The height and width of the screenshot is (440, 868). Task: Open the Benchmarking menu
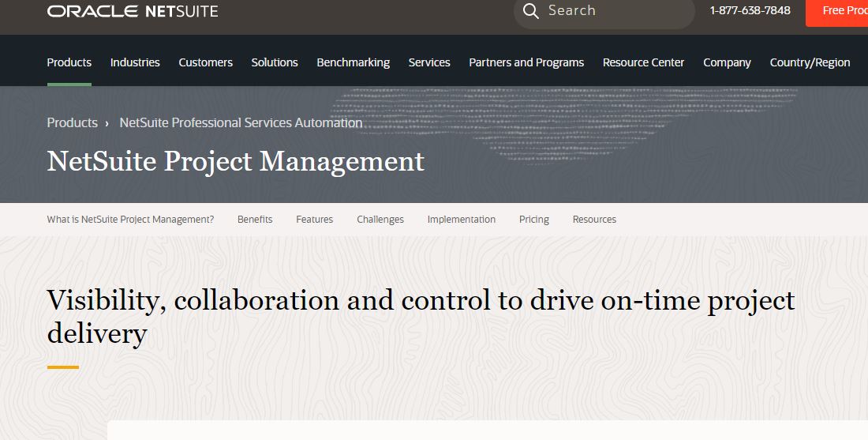[x=354, y=62]
